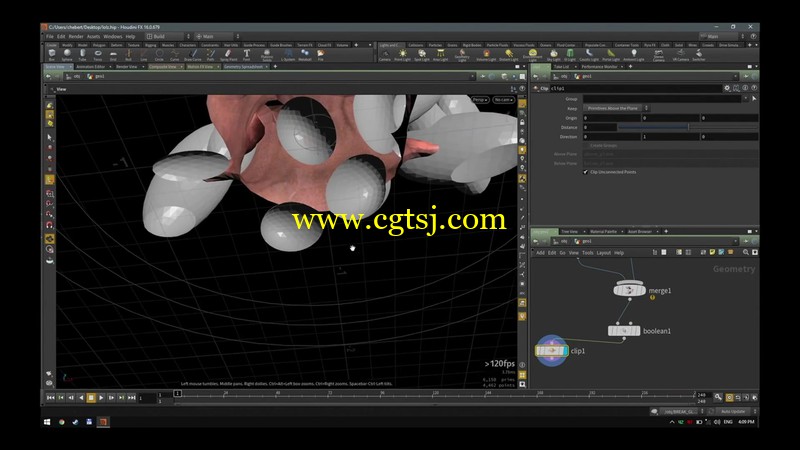Toggle viewport lock icon in display sidebar
This screenshot has width=800, height=450.
click(x=522, y=122)
